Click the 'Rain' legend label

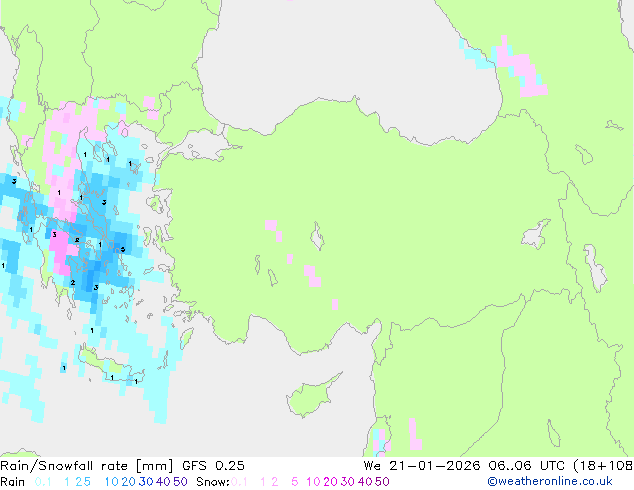point(13,482)
